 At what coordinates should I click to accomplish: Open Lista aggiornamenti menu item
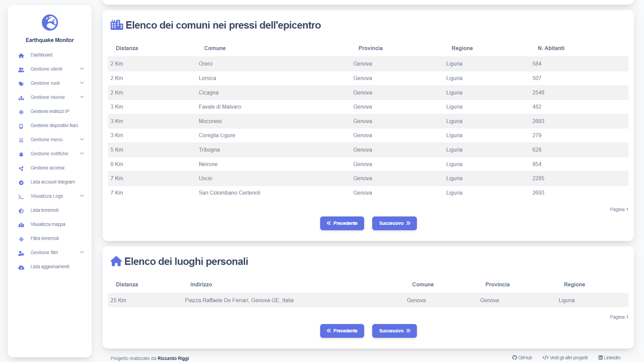[x=50, y=267]
